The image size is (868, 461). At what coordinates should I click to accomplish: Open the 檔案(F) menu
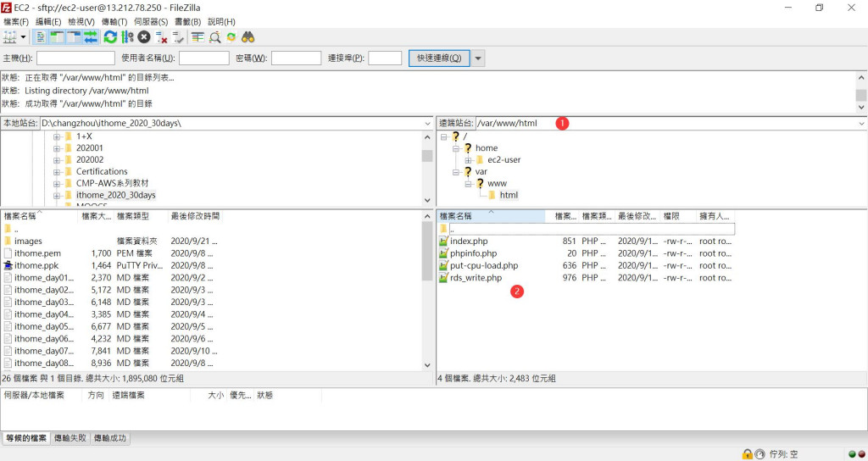point(16,21)
